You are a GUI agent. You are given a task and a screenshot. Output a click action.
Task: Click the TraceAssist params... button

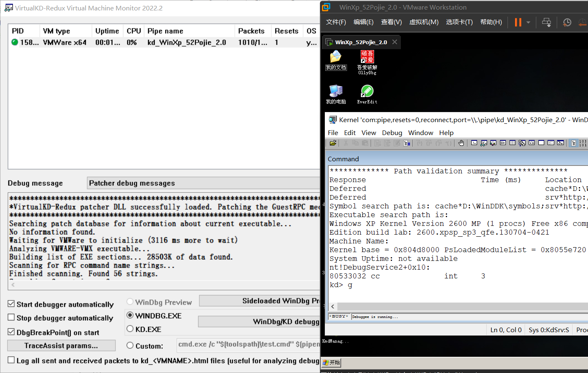pos(61,345)
